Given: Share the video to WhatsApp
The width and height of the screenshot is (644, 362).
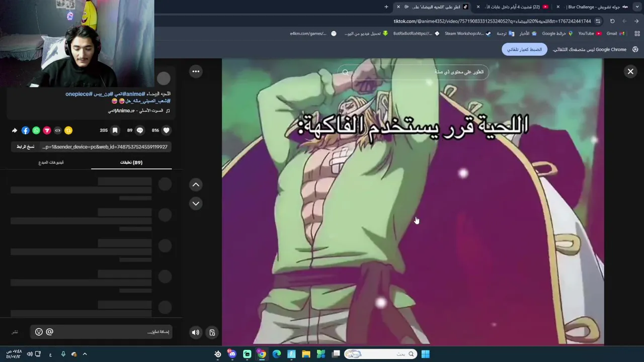Looking at the screenshot, I should (x=36, y=130).
